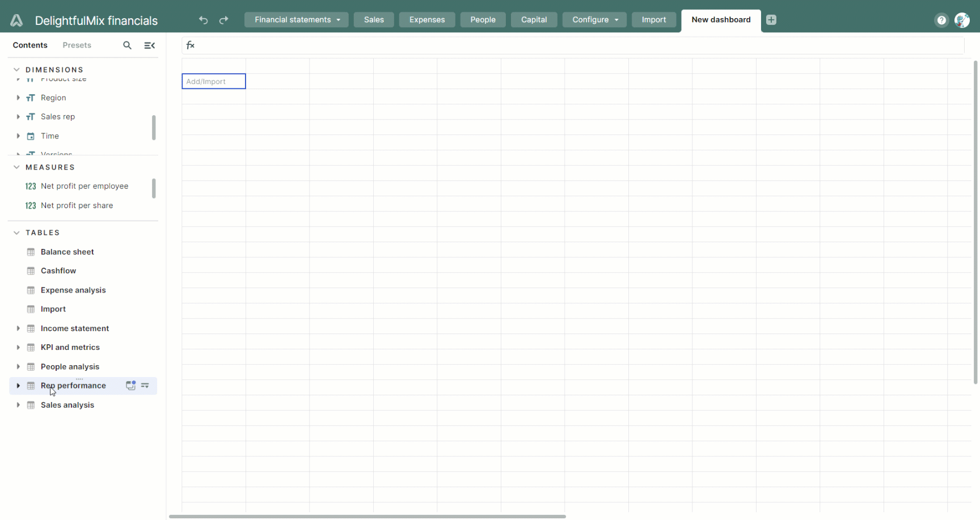Collapse the TABLES section
The height and width of the screenshot is (520, 980).
pos(16,232)
